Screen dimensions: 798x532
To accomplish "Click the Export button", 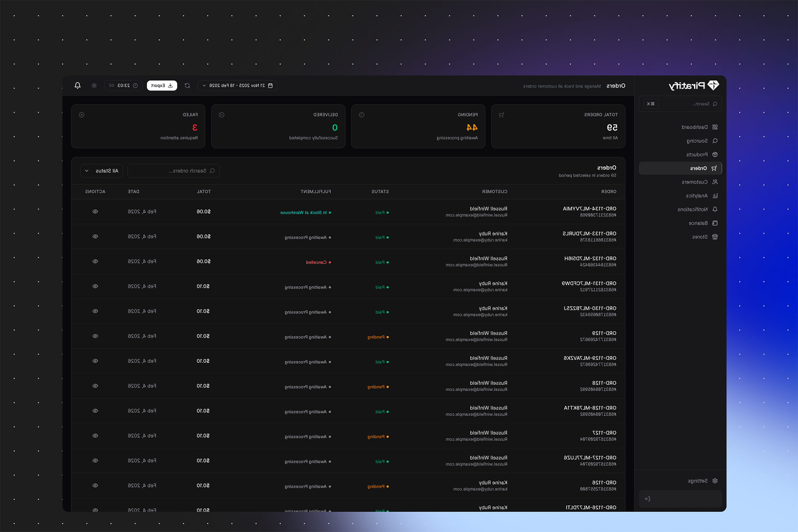I will [x=162, y=86].
